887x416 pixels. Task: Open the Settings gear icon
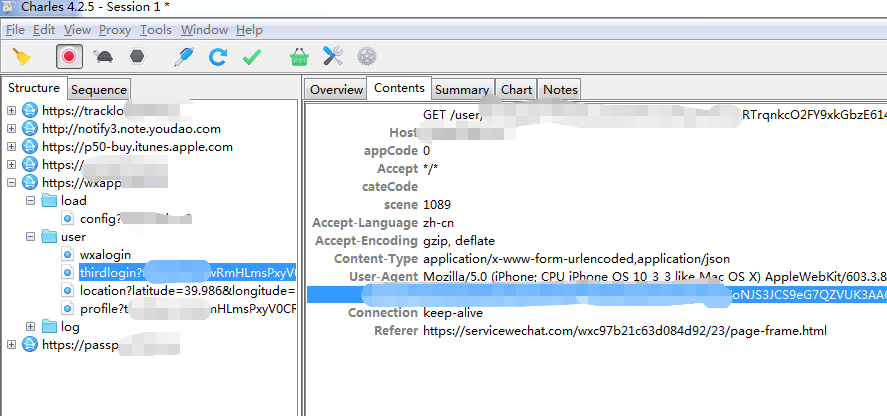[x=367, y=56]
